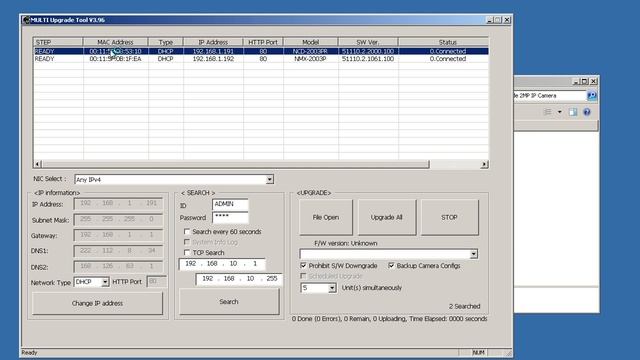Click model NMX-2003P cell
The image size is (640, 360).
pyautogui.click(x=311, y=59)
